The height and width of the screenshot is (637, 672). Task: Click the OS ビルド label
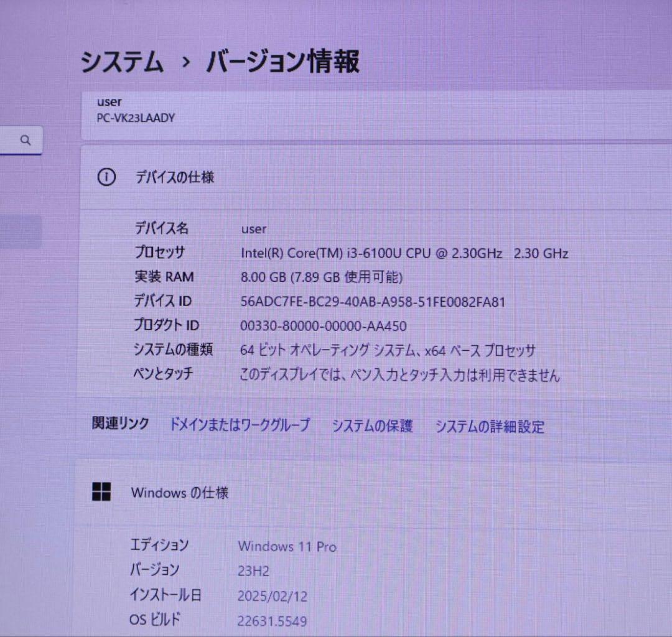[x=155, y=619]
